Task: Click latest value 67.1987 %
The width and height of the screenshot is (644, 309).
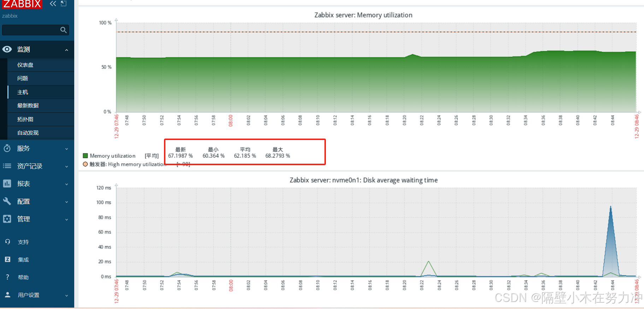Action: pos(181,156)
